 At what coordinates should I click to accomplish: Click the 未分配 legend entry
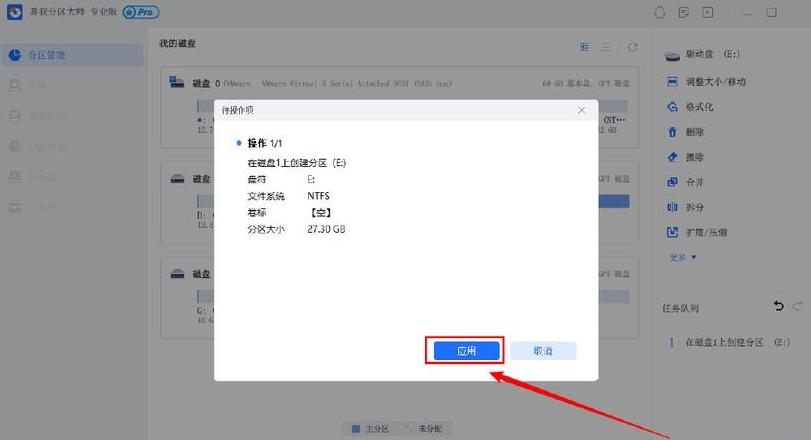pos(424,429)
